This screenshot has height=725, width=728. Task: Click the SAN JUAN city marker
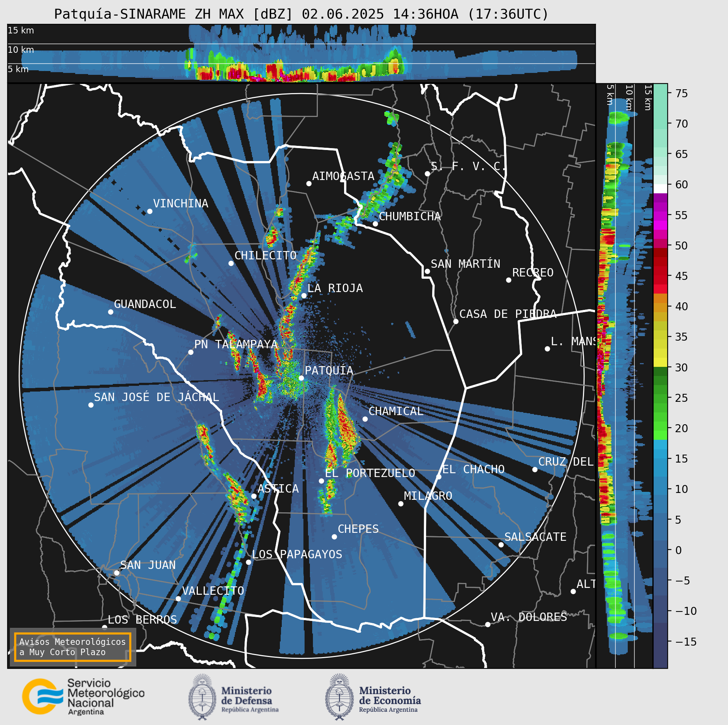117,573
